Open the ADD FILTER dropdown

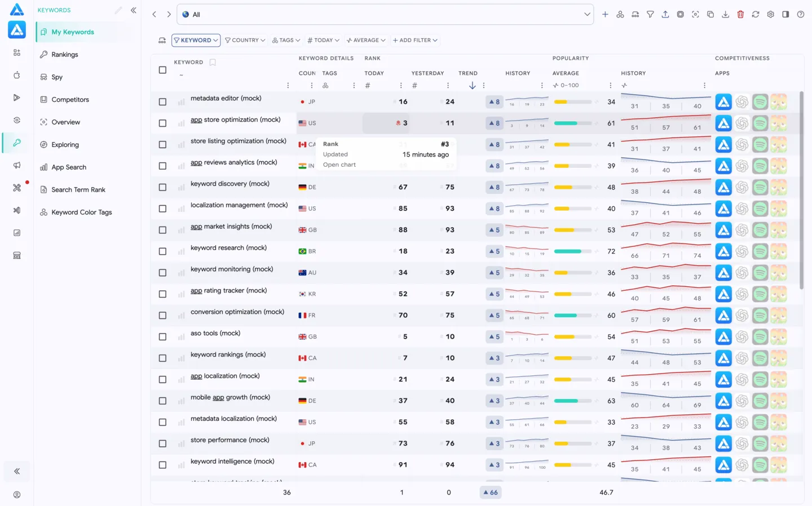[x=415, y=40]
